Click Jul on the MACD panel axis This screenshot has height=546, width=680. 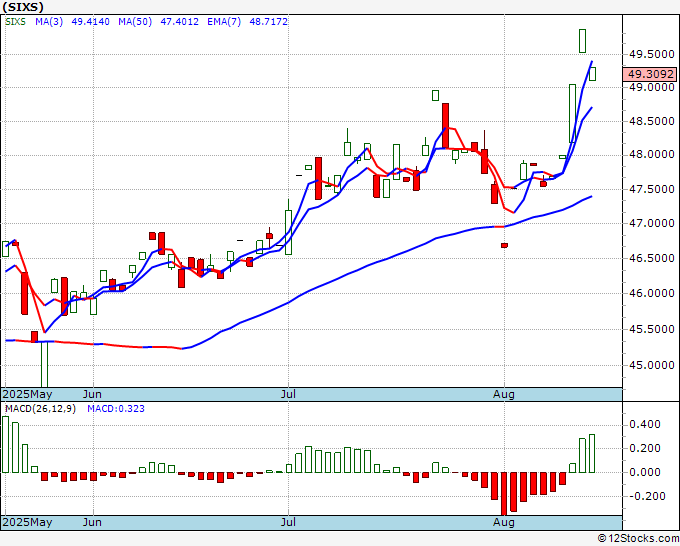click(288, 522)
